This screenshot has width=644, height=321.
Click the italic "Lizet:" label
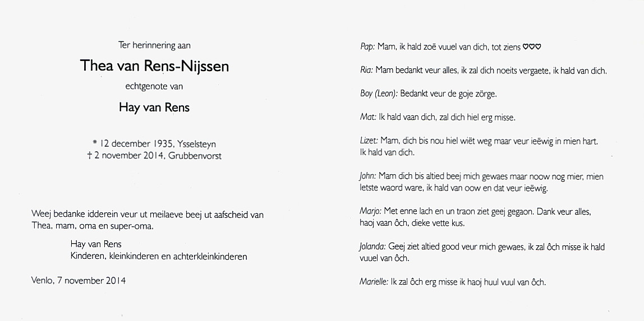(x=369, y=141)
